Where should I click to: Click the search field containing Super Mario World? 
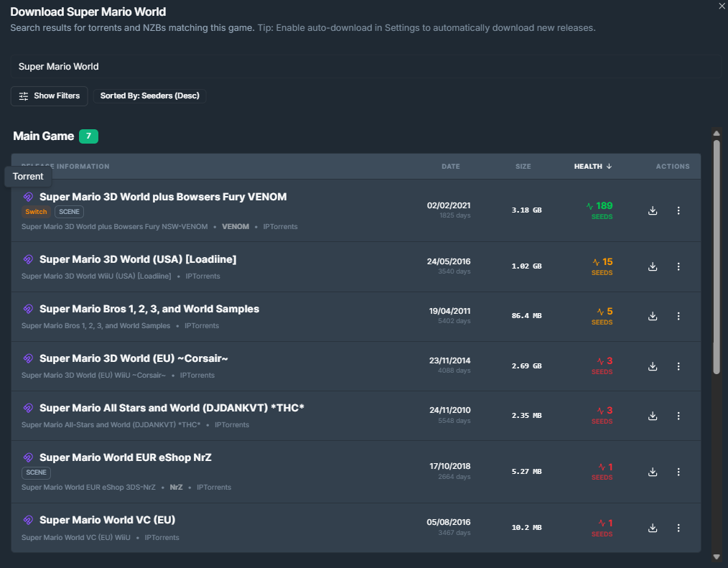coord(365,67)
